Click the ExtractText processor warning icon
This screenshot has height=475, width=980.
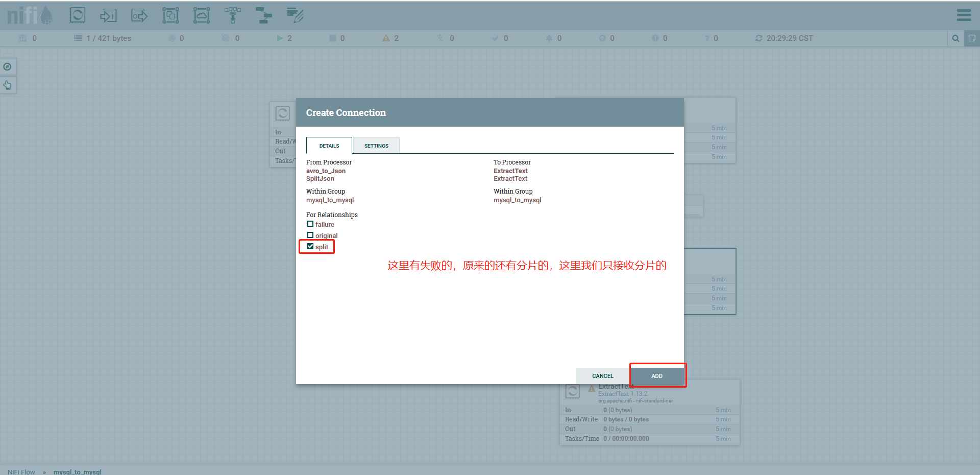pos(592,389)
